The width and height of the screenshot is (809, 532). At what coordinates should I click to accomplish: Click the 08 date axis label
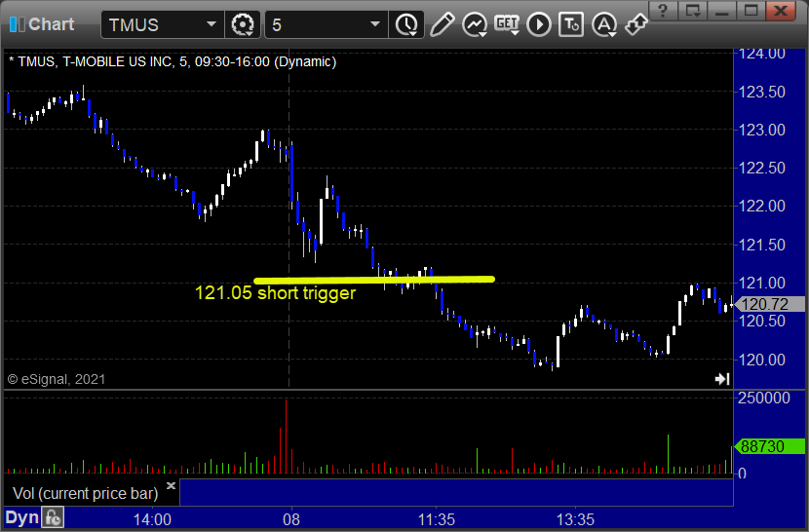[x=291, y=519]
